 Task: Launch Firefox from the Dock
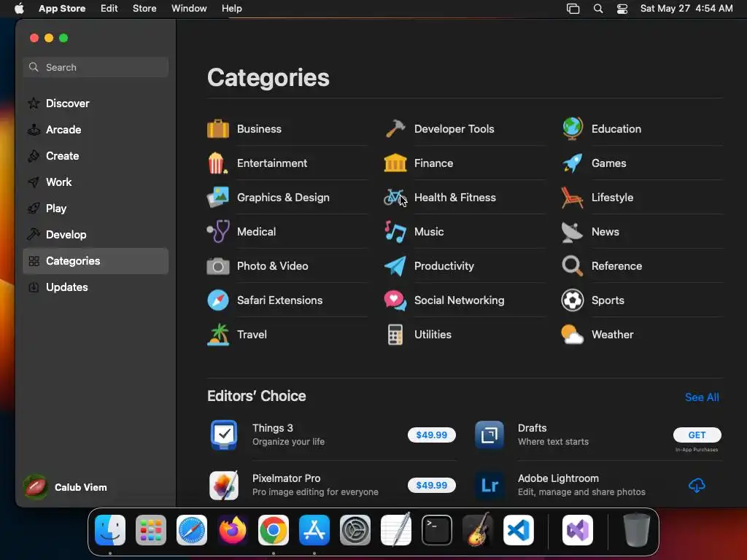coord(233,530)
